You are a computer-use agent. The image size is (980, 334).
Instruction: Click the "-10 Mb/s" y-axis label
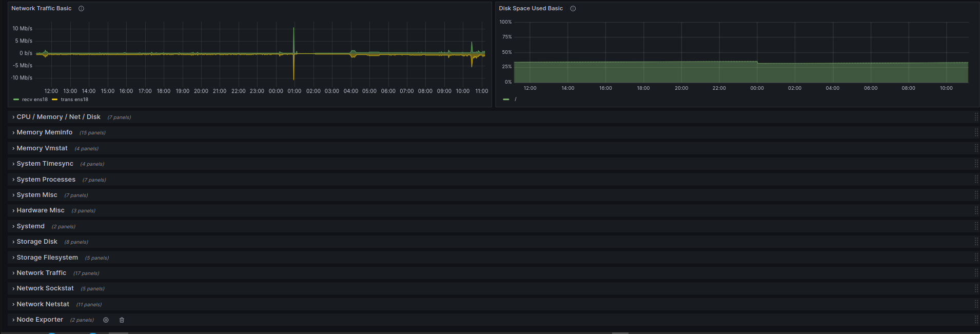tap(22, 78)
